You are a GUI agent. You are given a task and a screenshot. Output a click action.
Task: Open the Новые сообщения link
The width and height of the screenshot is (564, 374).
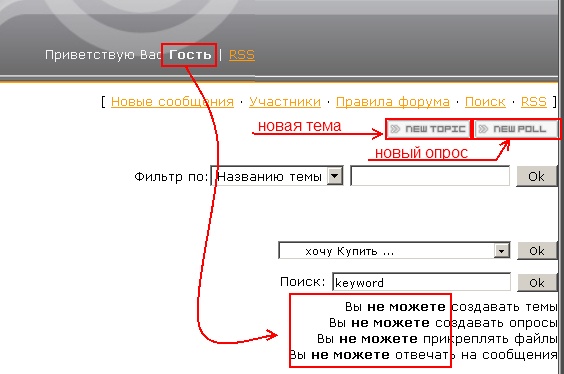point(172,102)
